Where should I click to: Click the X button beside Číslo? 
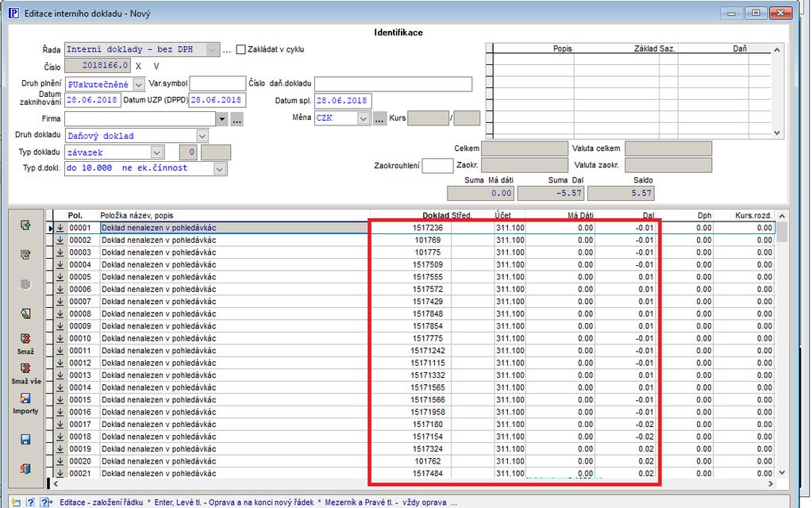click(138, 67)
